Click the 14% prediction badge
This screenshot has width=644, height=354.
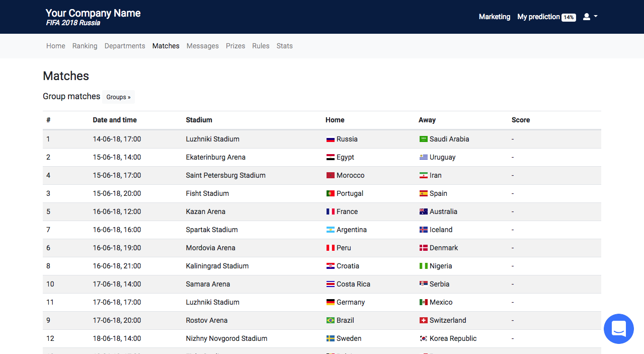tap(569, 18)
